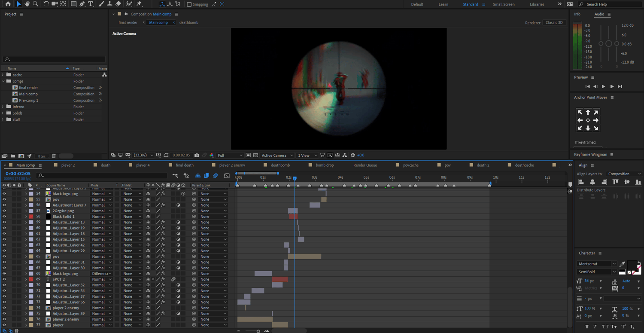Take a snapshot with camera icon

click(x=197, y=155)
